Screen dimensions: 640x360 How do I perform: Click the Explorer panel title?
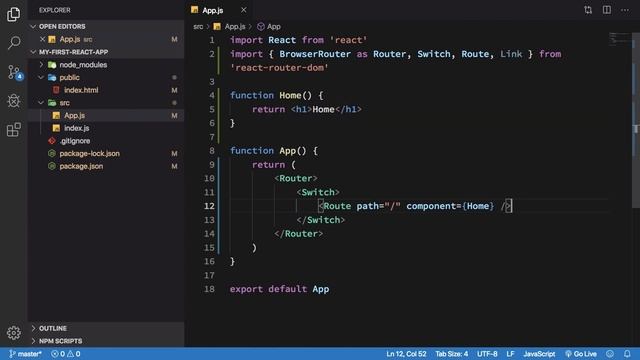55,10
